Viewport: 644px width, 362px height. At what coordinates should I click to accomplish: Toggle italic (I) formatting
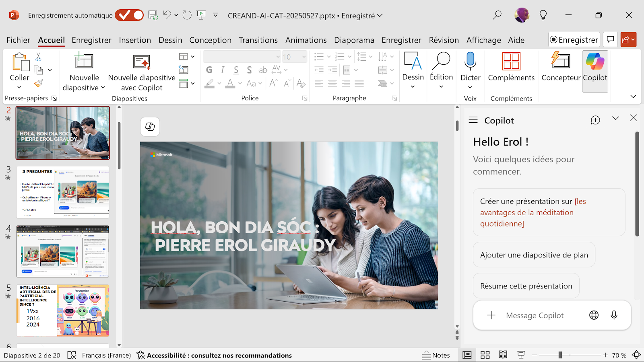[x=223, y=70]
